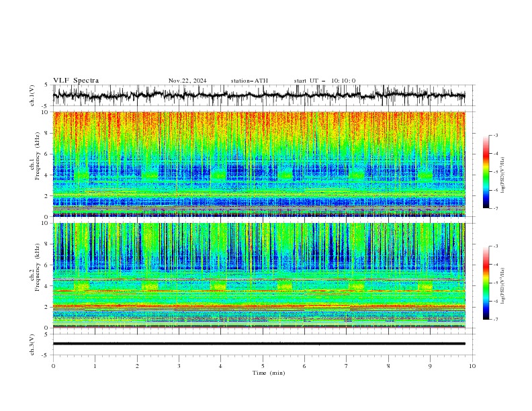
Task: Click the ch.2 spectrogram panel
Action: (x=259, y=275)
